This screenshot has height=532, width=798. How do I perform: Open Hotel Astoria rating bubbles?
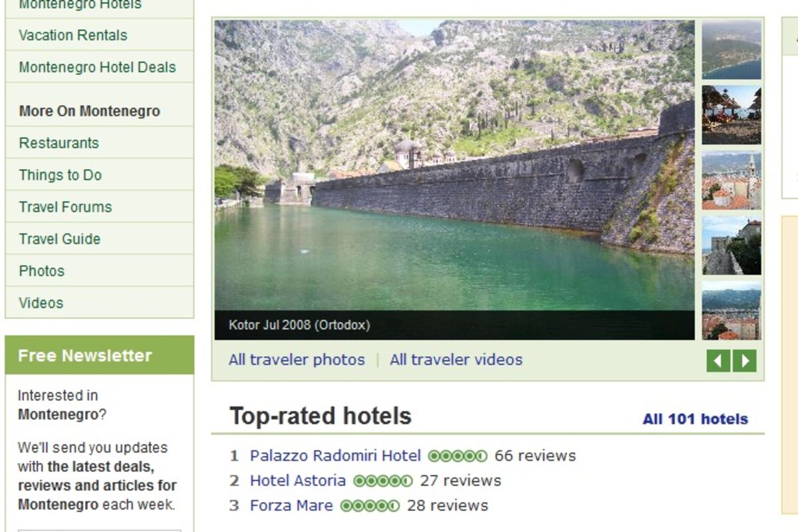tap(383, 481)
